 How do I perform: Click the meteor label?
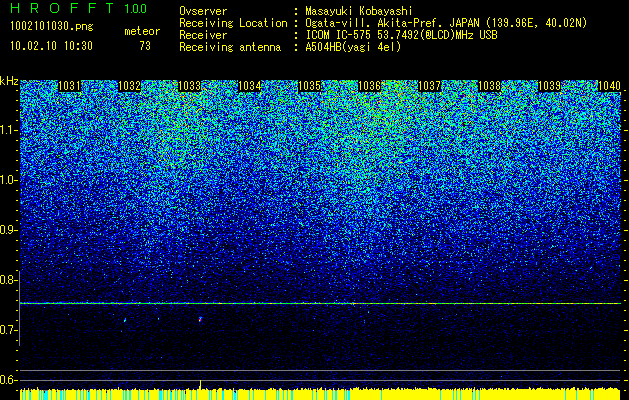142,31
